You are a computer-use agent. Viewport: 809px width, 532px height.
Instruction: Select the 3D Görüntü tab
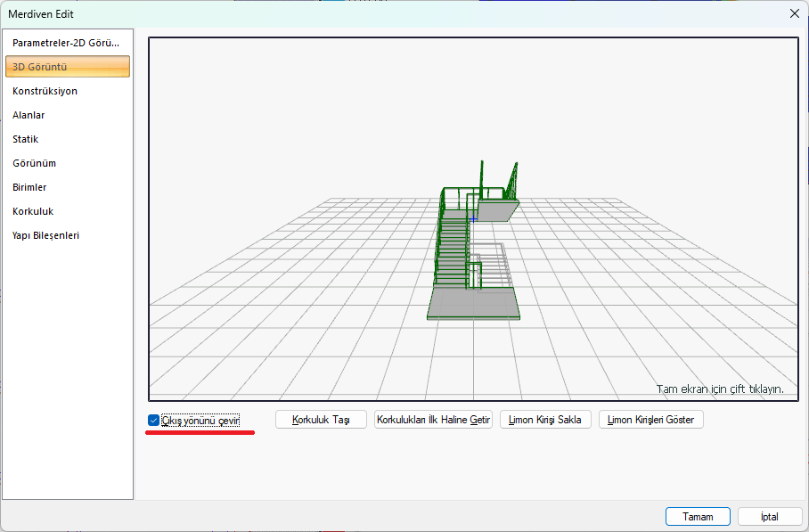pos(67,67)
